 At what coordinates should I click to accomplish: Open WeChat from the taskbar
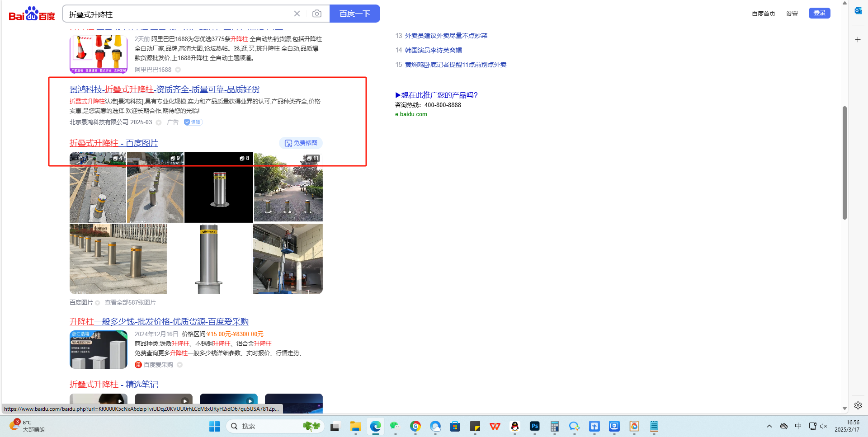pyautogui.click(x=395, y=426)
